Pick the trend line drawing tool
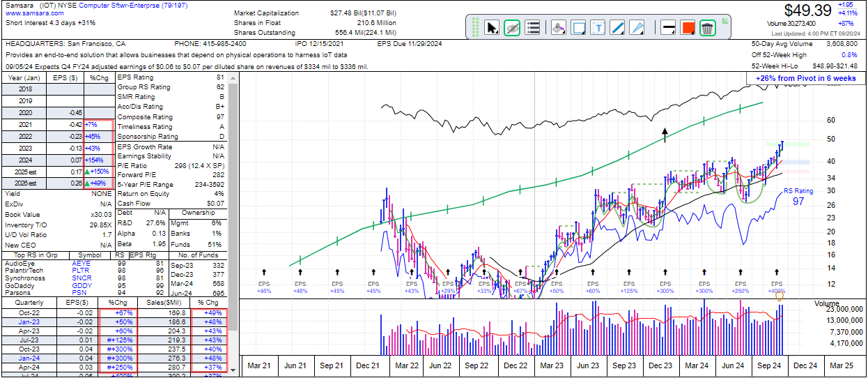 617,28
